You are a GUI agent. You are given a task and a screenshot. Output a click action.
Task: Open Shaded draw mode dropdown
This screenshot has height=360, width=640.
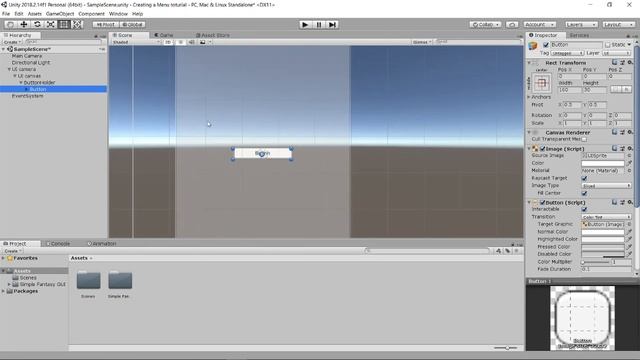136,42
